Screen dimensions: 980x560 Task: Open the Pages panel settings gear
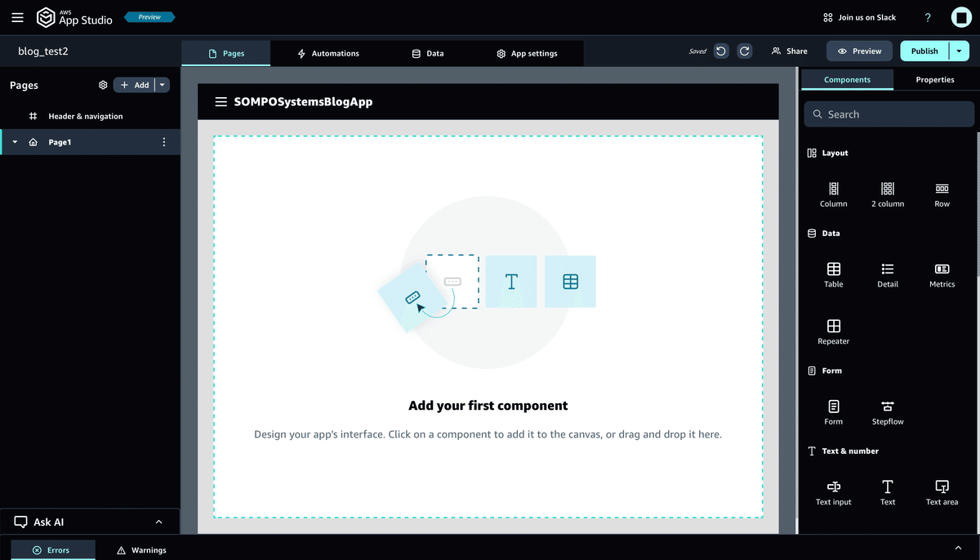(103, 85)
